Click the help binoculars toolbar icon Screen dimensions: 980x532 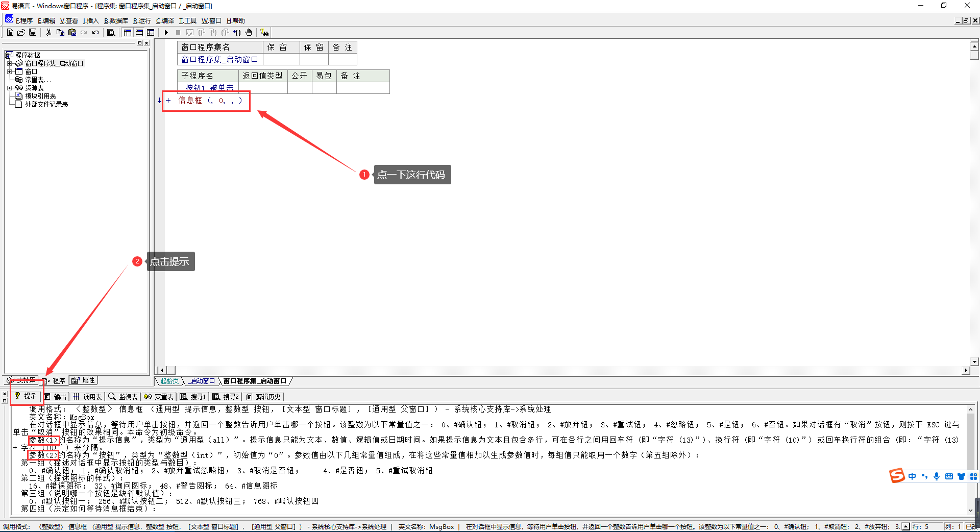[264, 32]
